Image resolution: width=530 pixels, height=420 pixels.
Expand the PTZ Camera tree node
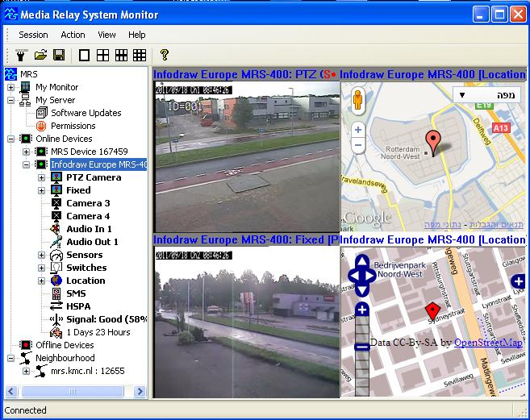42,177
